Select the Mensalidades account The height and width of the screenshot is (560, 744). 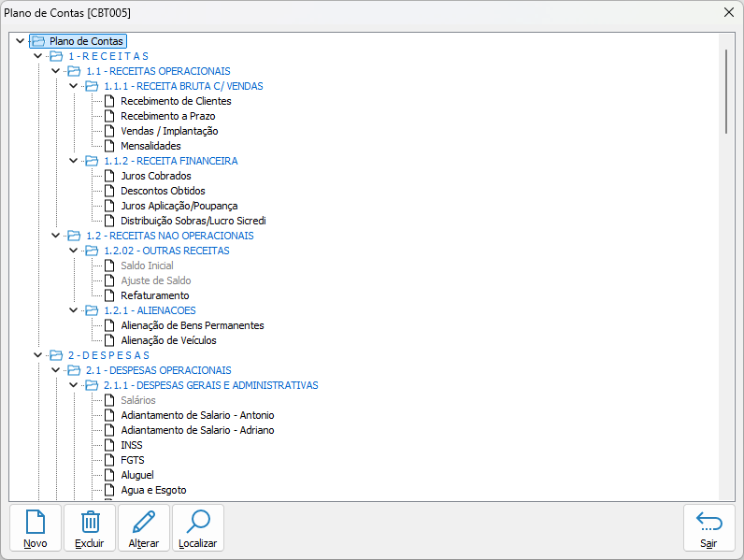coord(150,146)
